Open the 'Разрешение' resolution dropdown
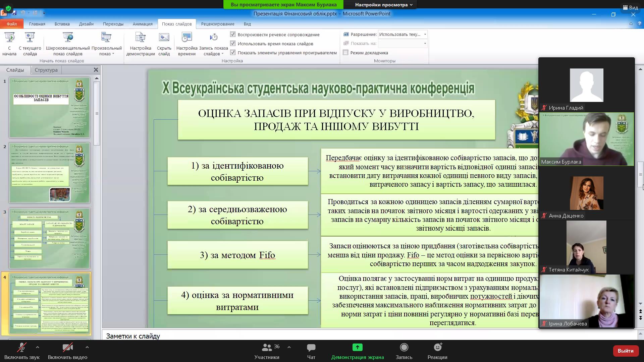 tap(425, 34)
